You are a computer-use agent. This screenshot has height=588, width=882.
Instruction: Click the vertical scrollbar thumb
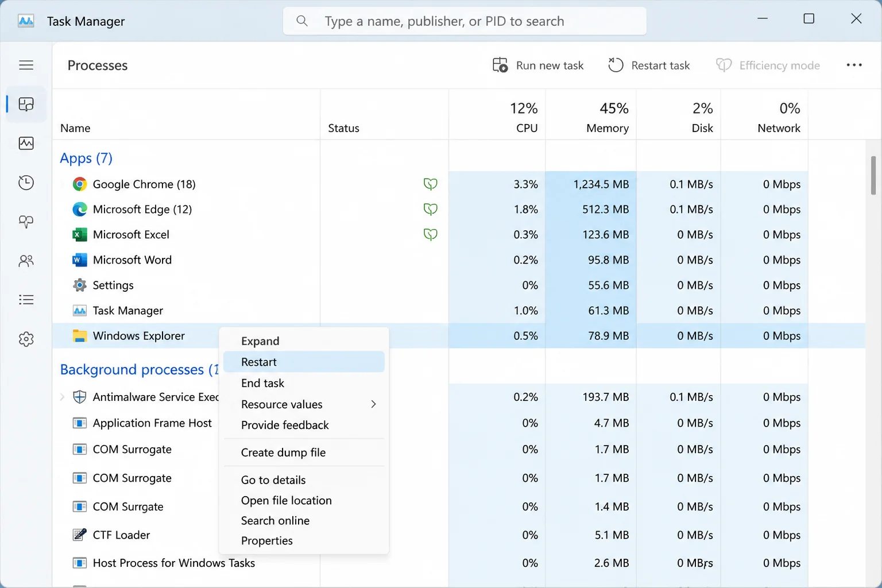point(873,175)
